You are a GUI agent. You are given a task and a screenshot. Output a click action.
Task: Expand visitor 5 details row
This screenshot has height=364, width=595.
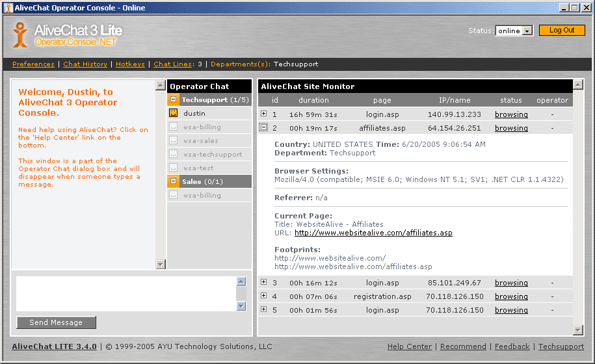[264, 309]
